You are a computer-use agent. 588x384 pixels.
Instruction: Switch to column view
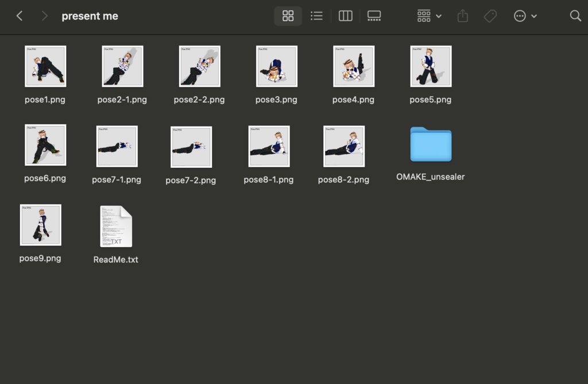tap(345, 16)
